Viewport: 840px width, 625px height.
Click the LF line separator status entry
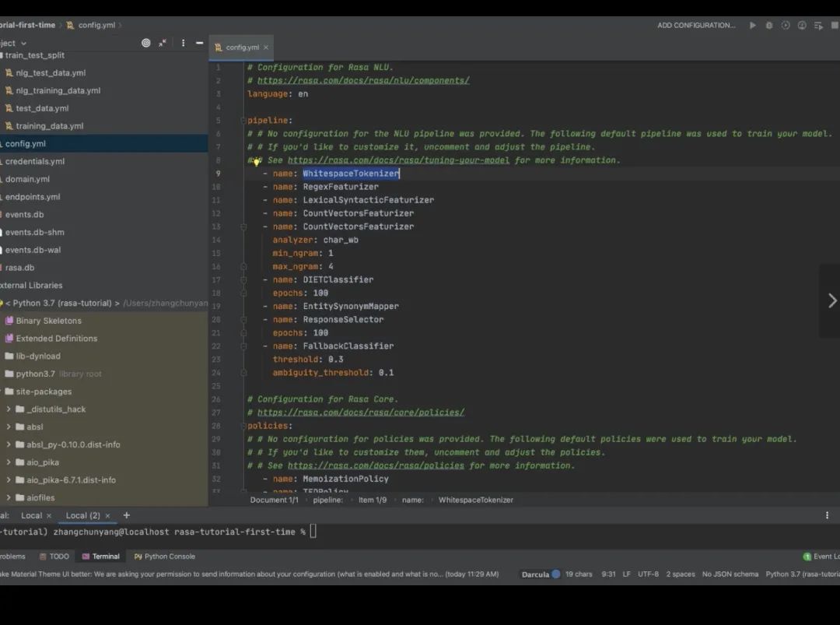626,574
